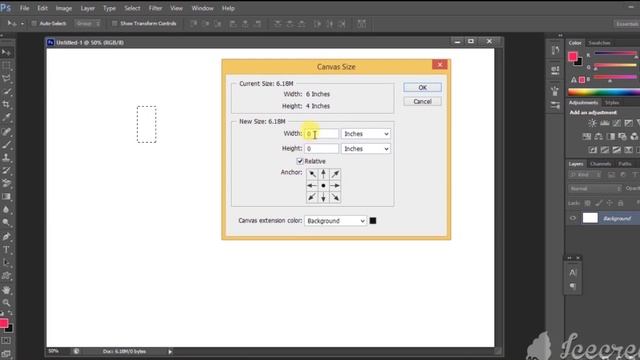
Task: Toggle lock position in Layers panel
Action: click(609, 203)
